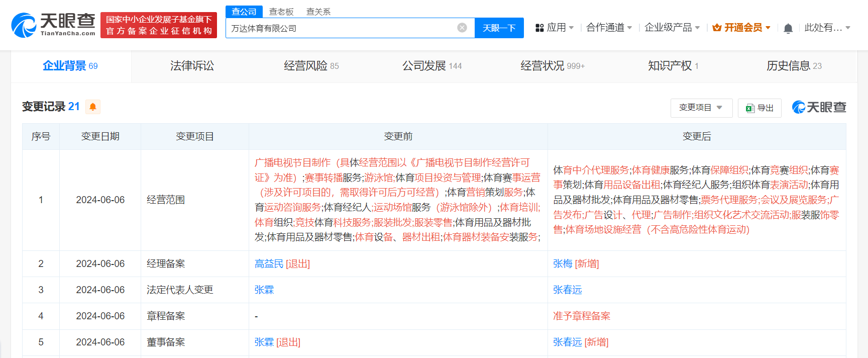Click the 变更后 column header
The width and height of the screenshot is (868, 358).
pos(697,136)
